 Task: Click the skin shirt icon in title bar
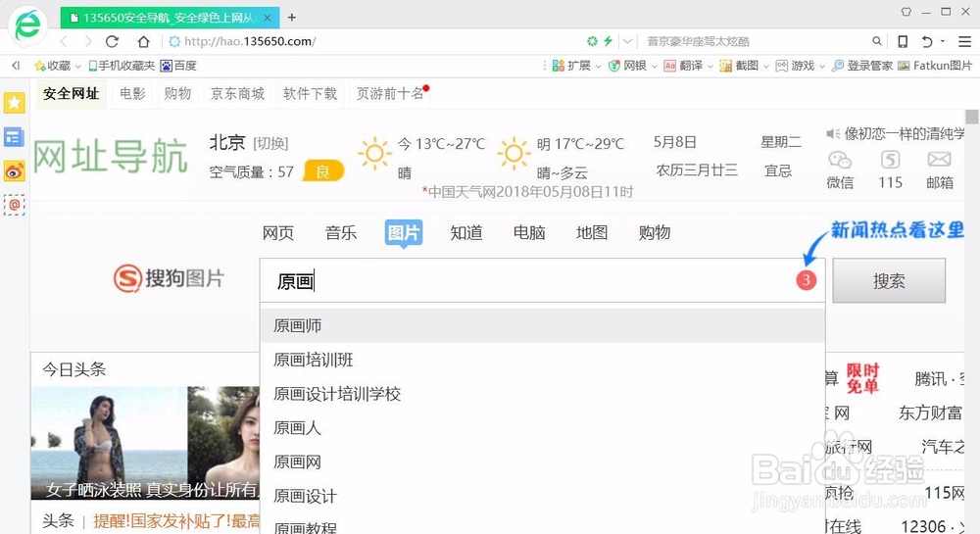click(906, 11)
